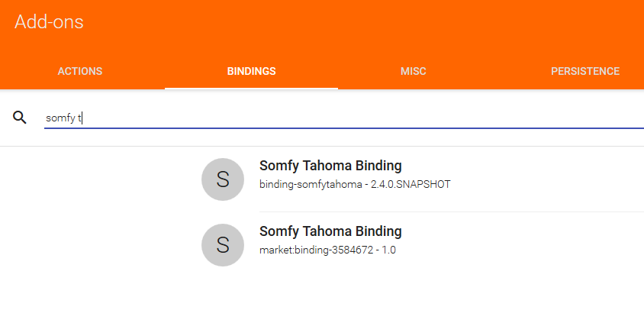The width and height of the screenshot is (644, 323).
Task: Click the divider between the two results
Action: click(x=450, y=212)
